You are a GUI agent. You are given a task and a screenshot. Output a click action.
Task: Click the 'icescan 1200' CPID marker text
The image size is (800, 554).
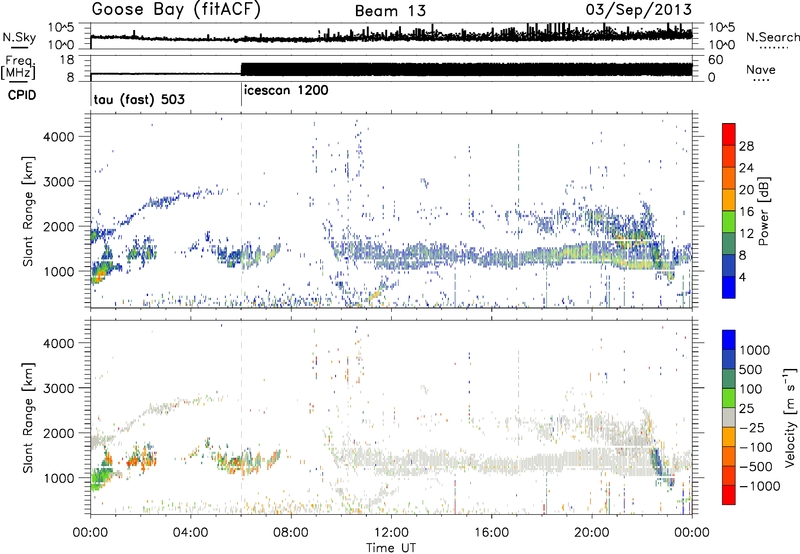pos(286,91)
